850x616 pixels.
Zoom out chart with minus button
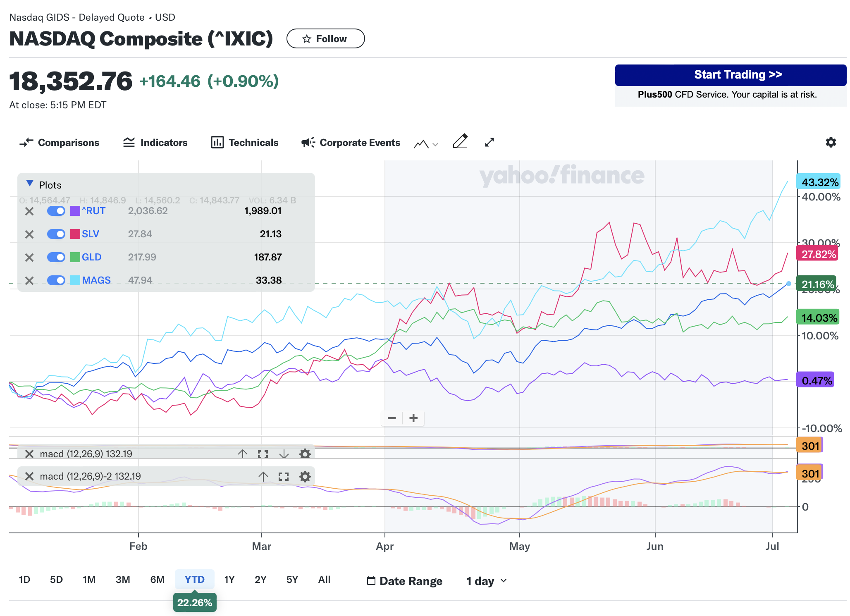pyautogui.click(x=392, y=418)
